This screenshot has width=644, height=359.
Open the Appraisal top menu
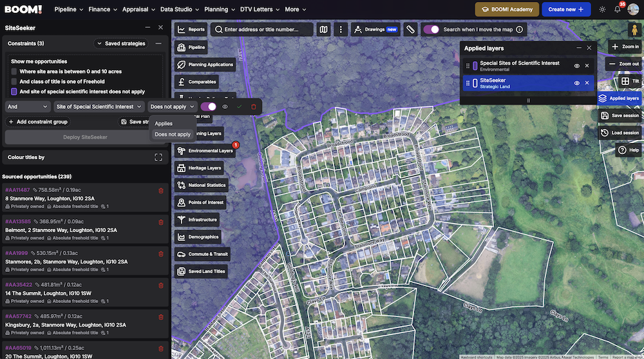138,10
